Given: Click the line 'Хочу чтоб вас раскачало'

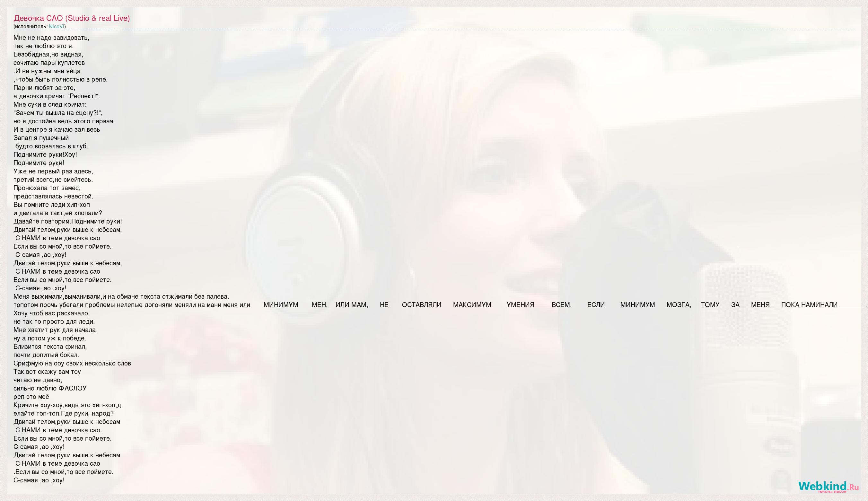Looking at the screenshot, I should (51, 313).
